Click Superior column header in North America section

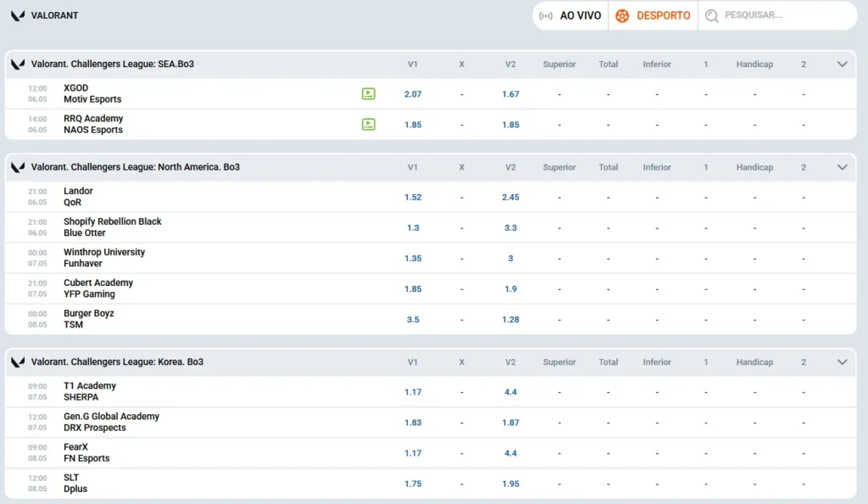pos(559,167)
